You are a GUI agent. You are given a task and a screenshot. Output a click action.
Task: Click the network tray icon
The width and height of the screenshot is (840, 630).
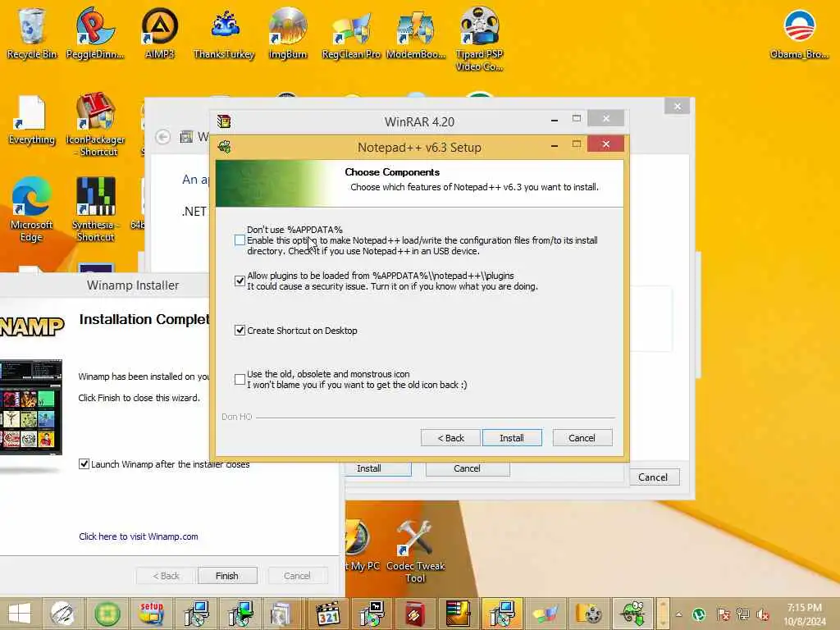click(742, 614)
